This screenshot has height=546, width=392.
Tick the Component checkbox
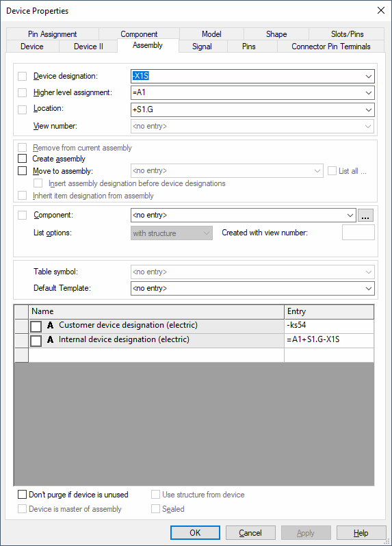point(23,216)
